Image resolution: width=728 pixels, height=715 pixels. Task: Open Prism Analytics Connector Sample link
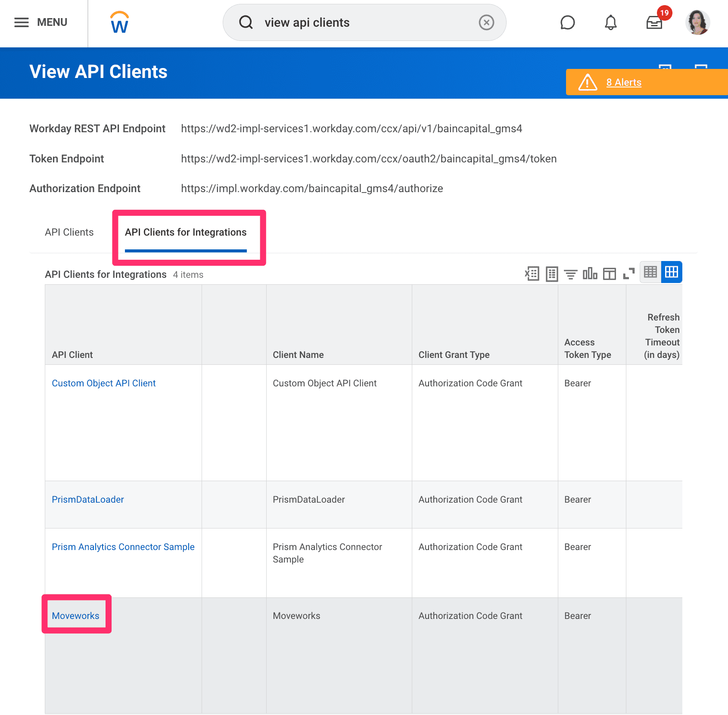point(123,547)
